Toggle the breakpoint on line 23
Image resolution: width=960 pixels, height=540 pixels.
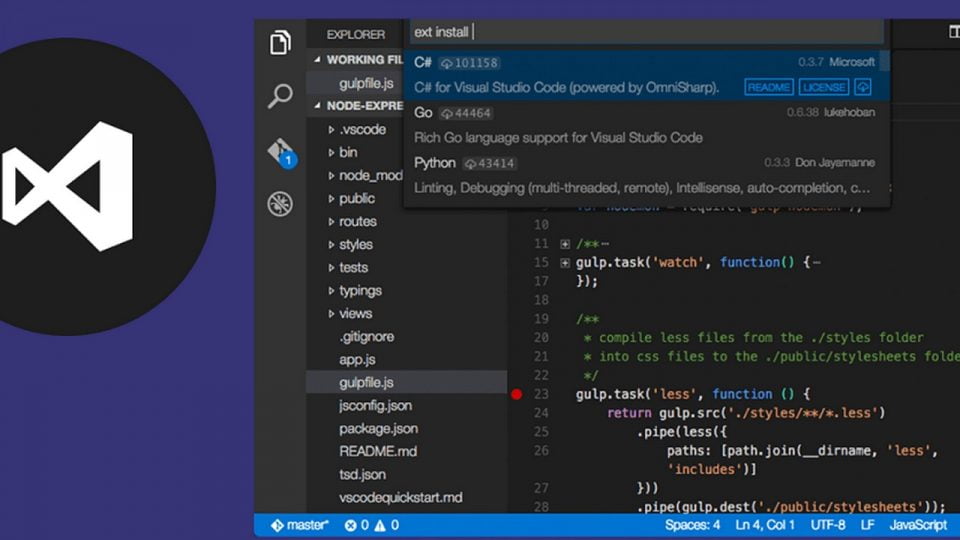click(517, 394)
